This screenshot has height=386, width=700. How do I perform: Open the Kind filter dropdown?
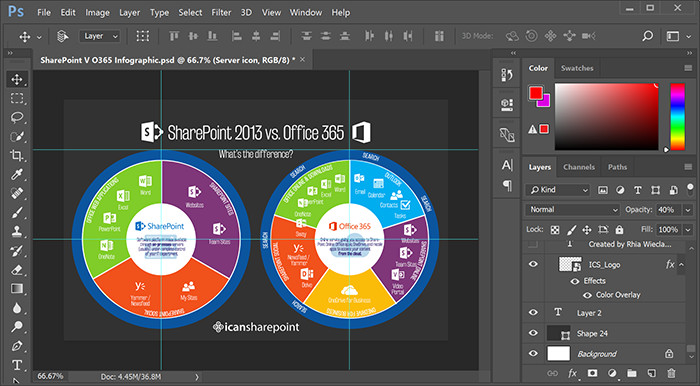point(558,190)
